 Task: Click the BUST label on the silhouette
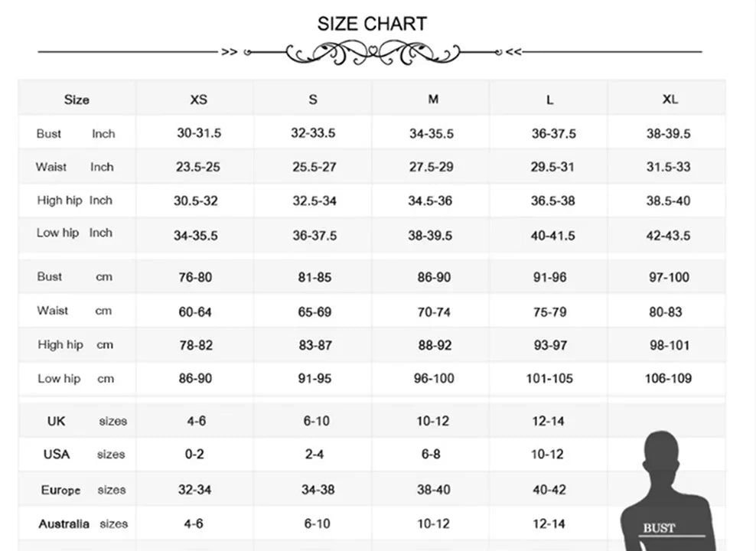(x=659, y=528)
